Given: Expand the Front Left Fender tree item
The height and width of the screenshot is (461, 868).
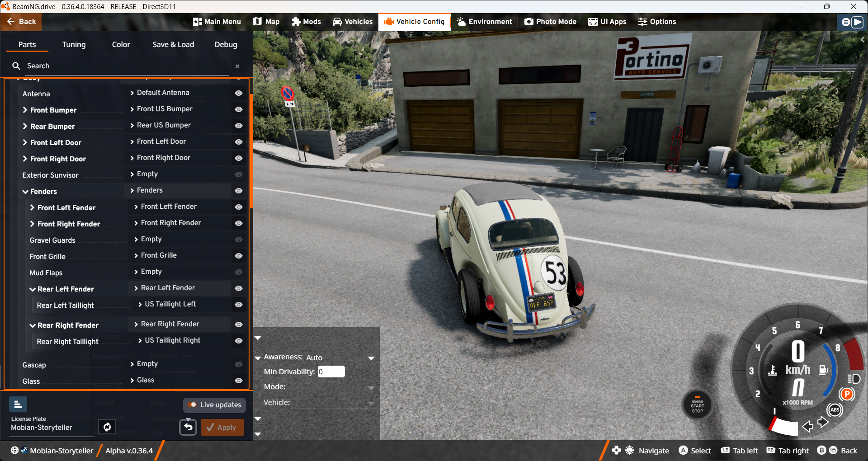Looking at the screenshot, I should [33, 207].
